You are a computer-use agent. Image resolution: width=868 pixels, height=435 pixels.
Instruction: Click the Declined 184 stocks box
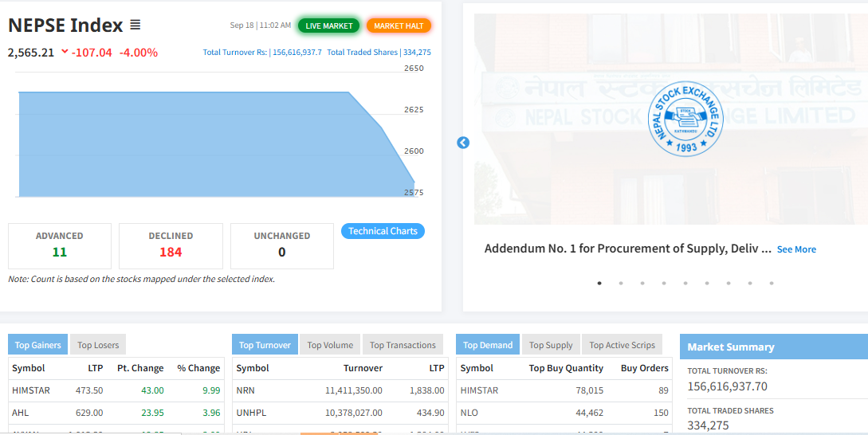171,245
